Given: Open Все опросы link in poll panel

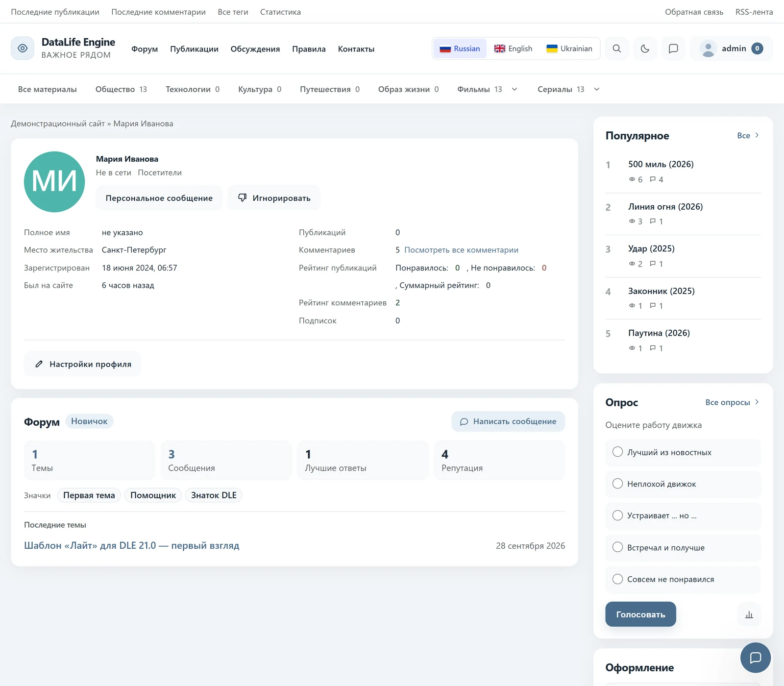Looking at the screenshot, I should tap(733, 402).
